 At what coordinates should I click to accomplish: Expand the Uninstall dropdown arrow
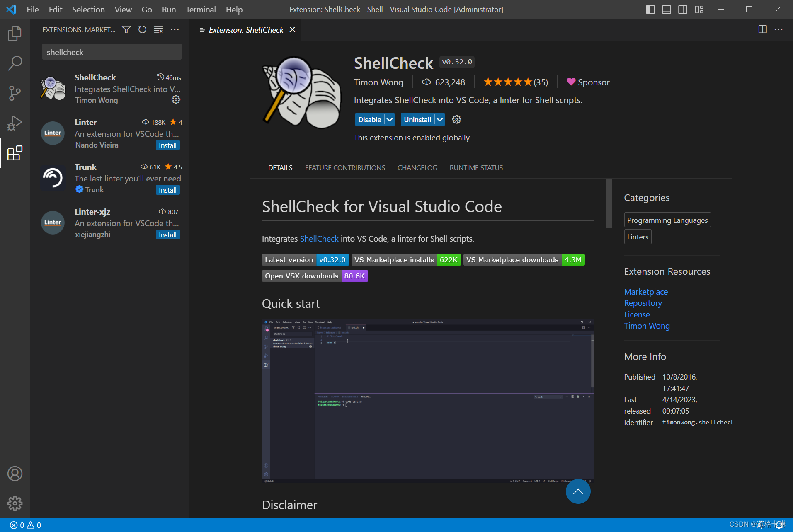coord(439,120)
